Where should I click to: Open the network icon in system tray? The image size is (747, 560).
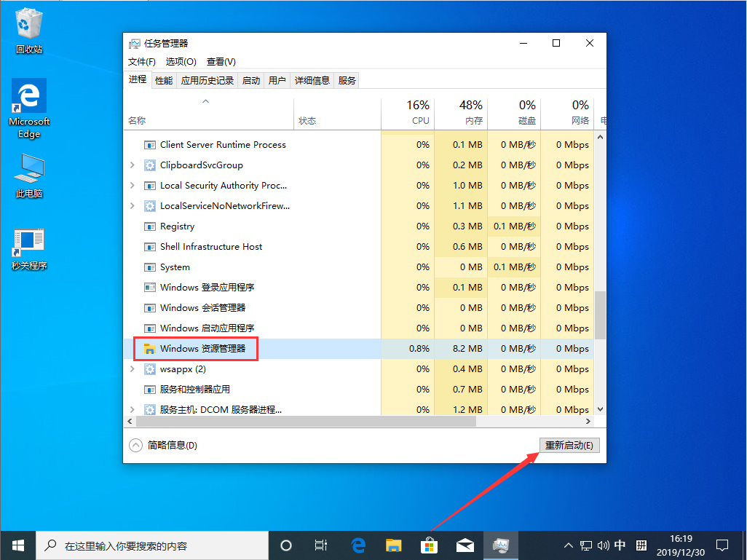pos(585,545)
